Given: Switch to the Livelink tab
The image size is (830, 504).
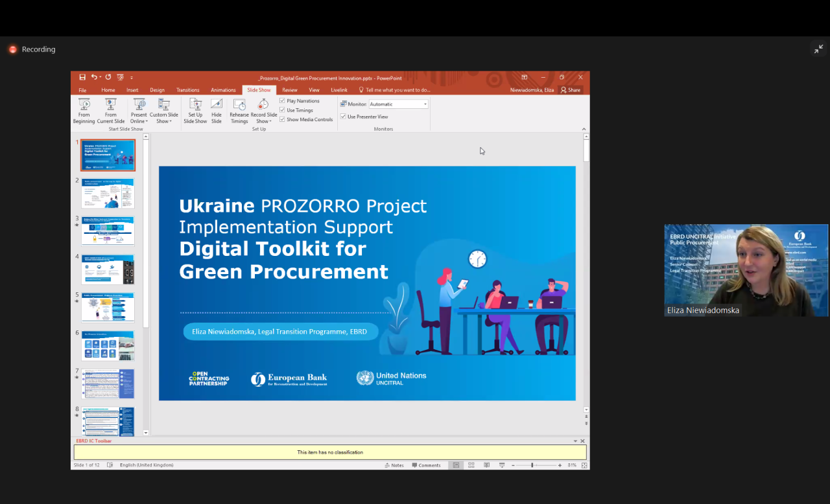Looking at the screenshot, I should coord(339,90).
